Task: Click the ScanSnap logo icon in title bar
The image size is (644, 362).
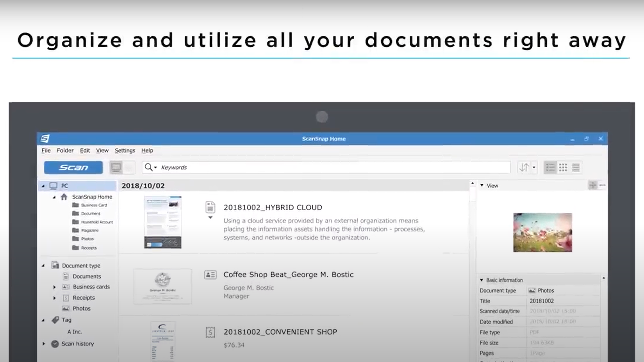Action: [45, 138]
